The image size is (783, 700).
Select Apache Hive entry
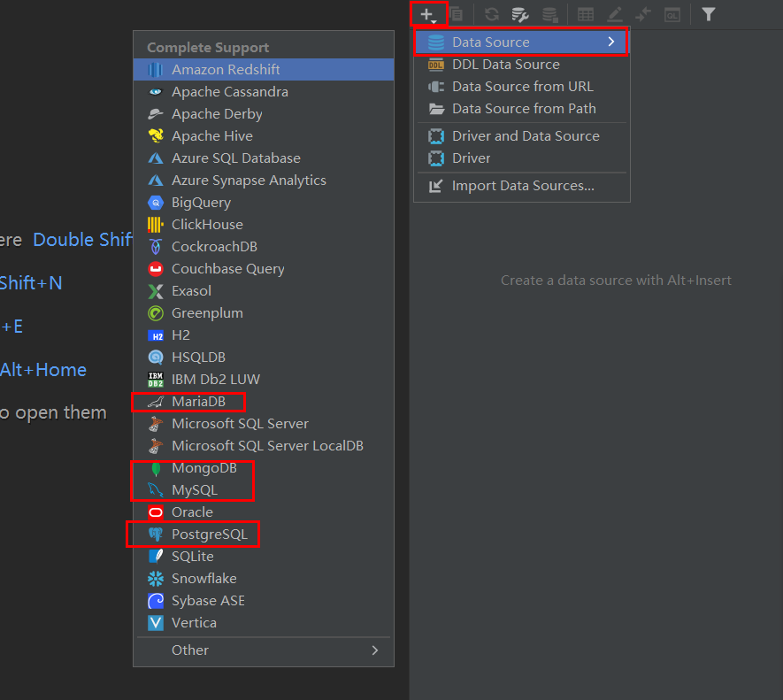(264, 136)
